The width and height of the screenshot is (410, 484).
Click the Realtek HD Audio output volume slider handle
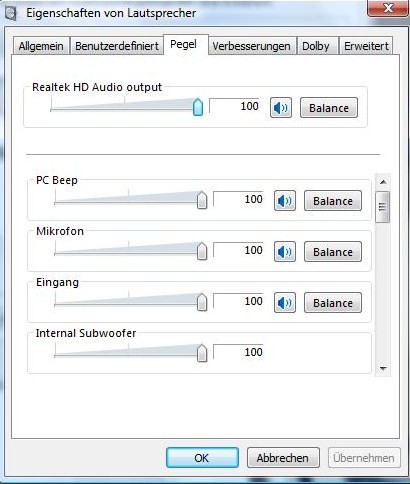pyautogui.click(x=198, y=107)
